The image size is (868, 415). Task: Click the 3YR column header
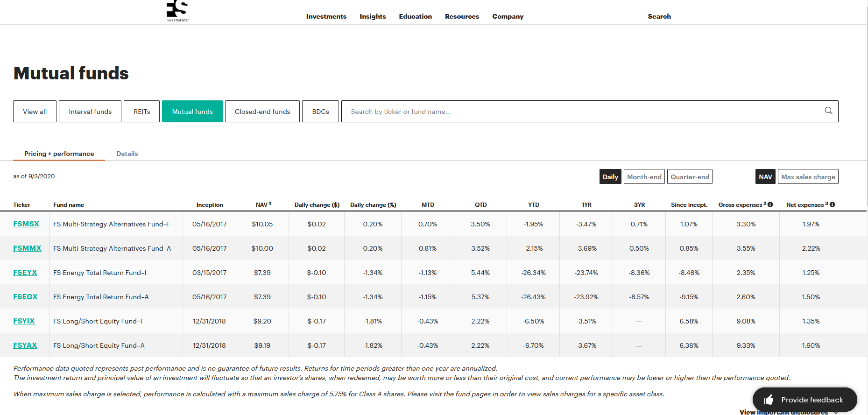[639, 205]
